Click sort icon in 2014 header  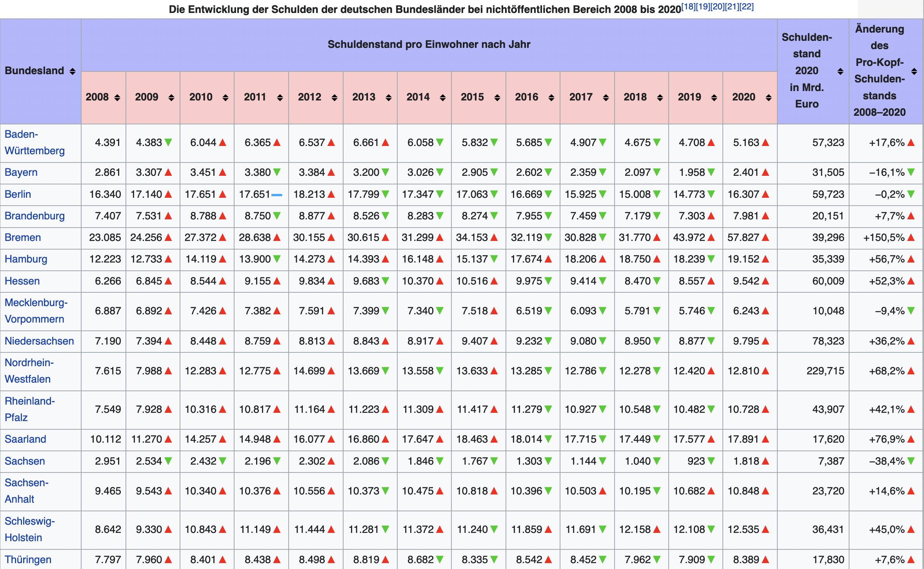click(x=443, y=98)
